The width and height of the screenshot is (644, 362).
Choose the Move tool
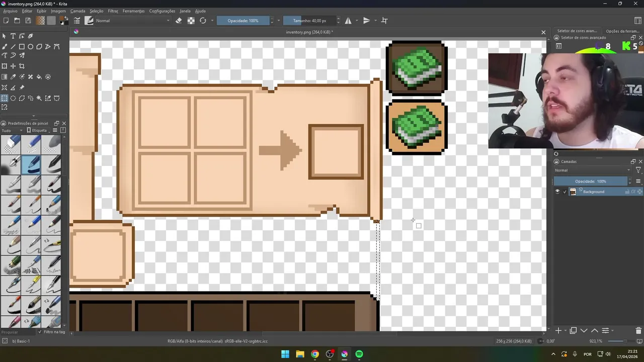pyautogui.click(x=13, y=66)
